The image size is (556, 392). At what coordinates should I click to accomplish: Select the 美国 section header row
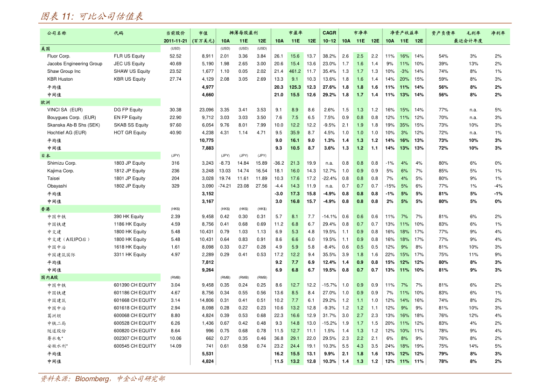(100, 49)
